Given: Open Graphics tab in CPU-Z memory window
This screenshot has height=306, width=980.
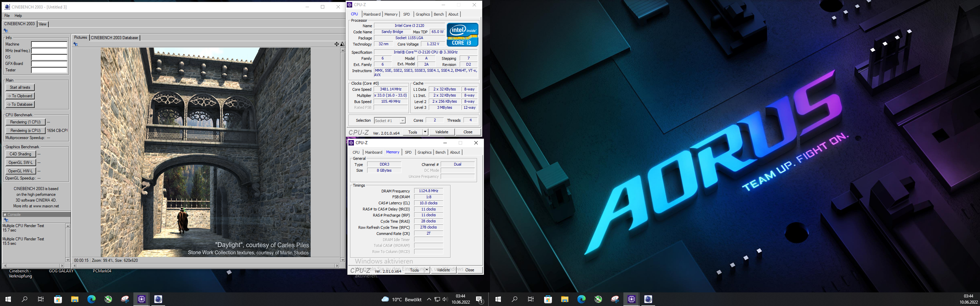Looking at the screenshot, I should click(x=425, y=152).
